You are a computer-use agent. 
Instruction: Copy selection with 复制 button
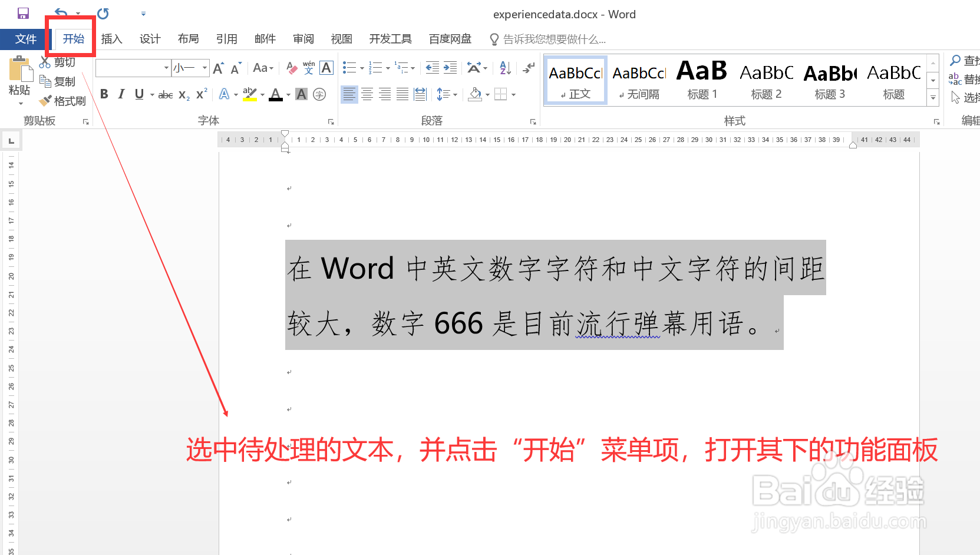coord(57,81)
